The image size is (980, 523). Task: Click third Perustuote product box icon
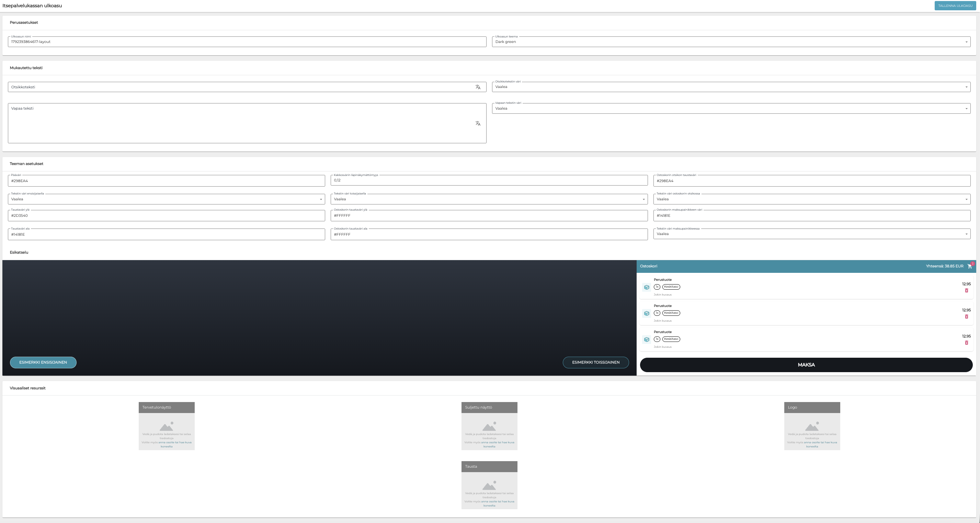tap(646, 340)
